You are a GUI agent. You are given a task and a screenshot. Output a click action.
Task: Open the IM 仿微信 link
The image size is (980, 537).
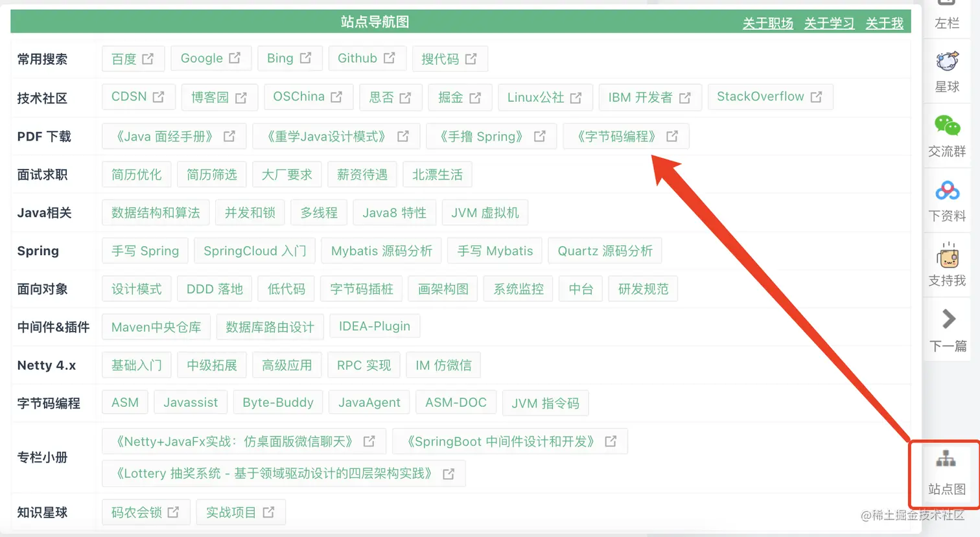[443, 365]
